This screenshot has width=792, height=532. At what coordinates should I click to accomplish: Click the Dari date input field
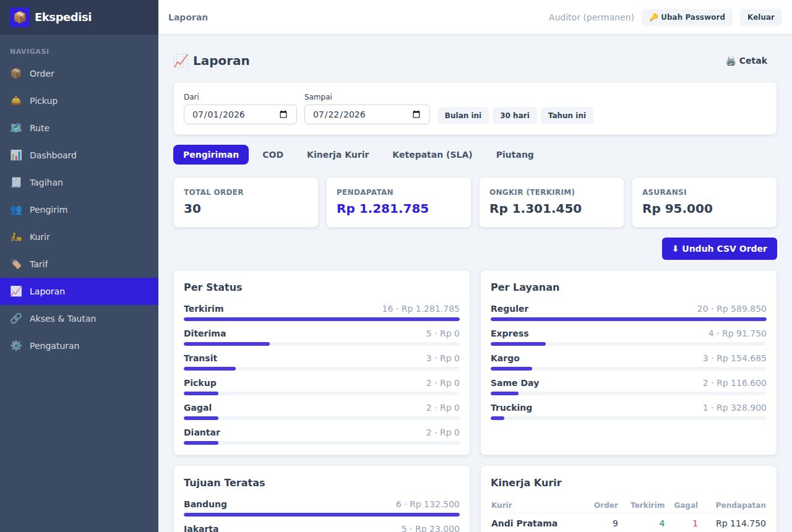[240, 114]
